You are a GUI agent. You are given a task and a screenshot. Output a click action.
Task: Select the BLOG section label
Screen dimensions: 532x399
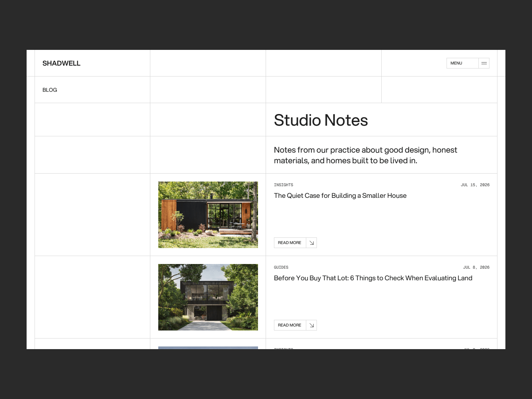point(50,90)
